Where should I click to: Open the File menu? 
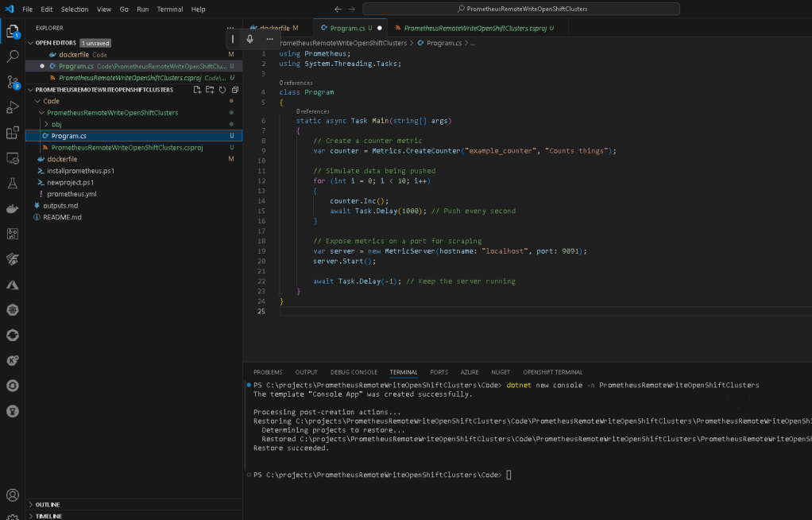(28, 10)
